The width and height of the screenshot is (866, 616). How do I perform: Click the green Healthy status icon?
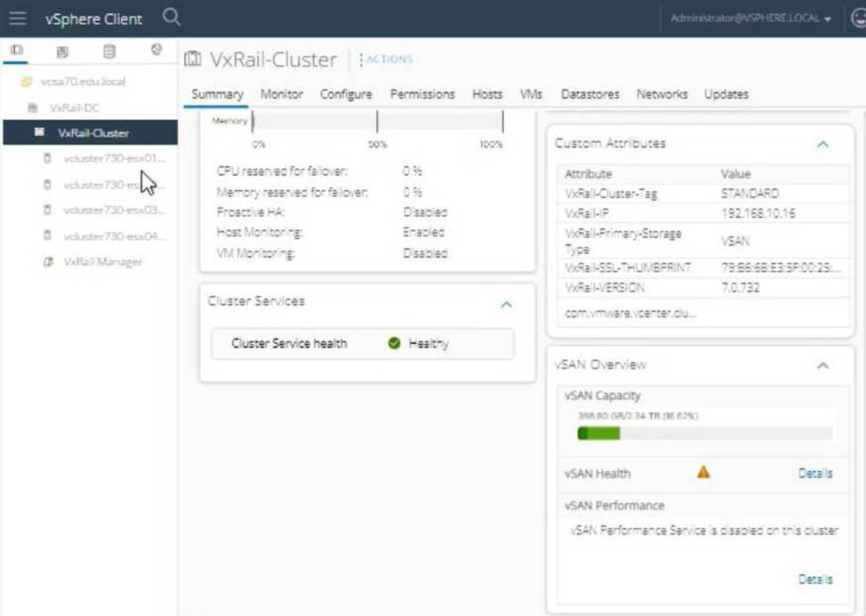[x=395, y=343]
